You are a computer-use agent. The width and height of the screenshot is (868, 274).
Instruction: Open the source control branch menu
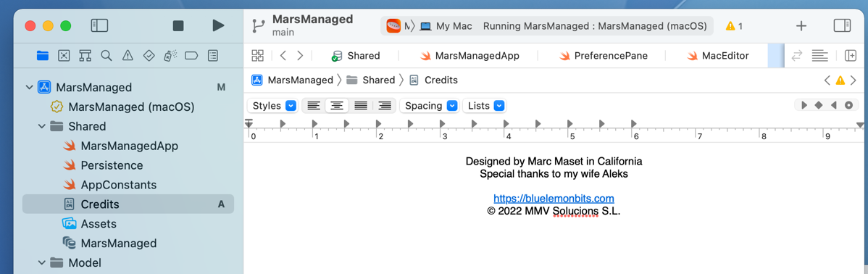coord(258,25)
